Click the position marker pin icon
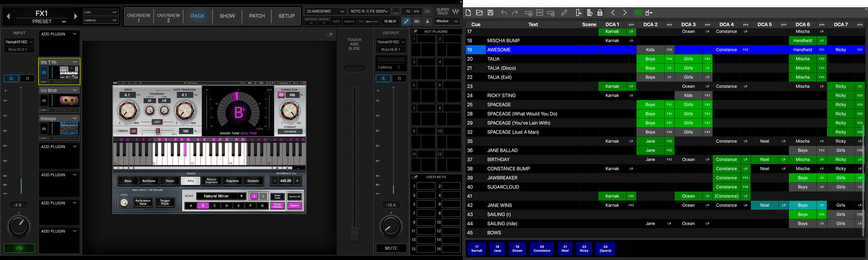The width and height of the screenshot is (868, 260). pos(590,13)
